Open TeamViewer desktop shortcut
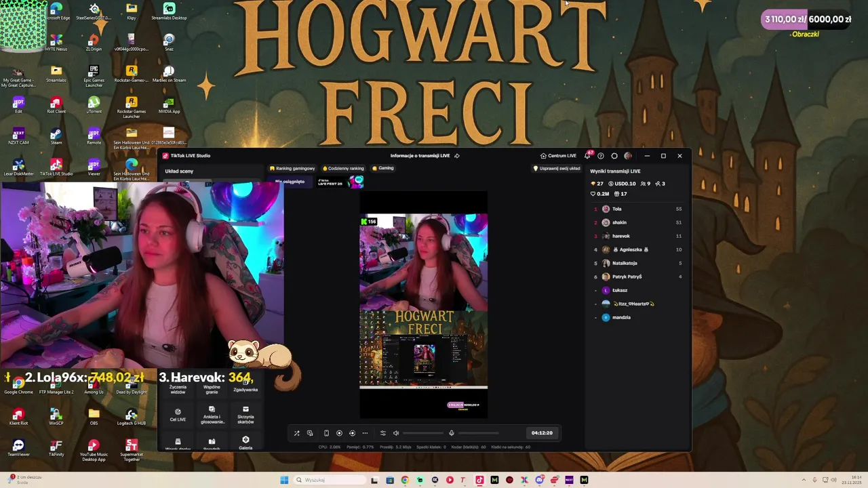 pyautogui.click(x=18, y=448)
